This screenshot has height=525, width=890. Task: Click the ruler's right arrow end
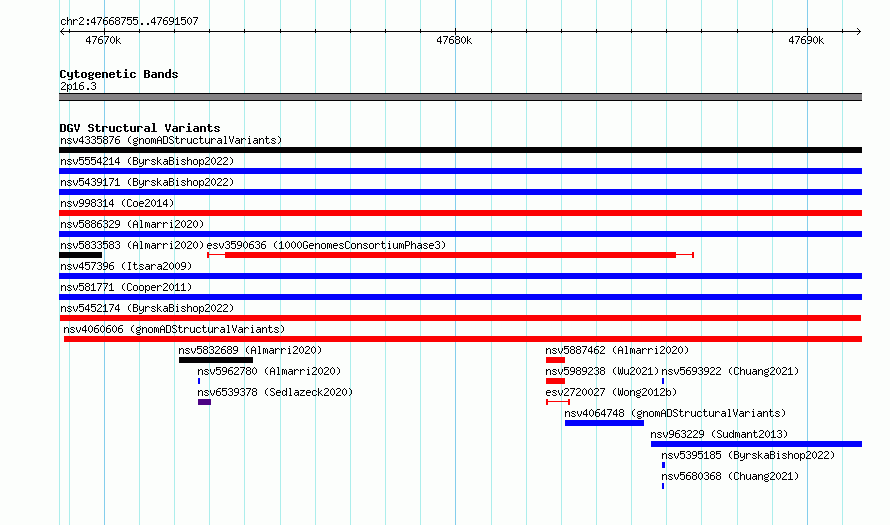pyautogui.click(x=858, y=32)
